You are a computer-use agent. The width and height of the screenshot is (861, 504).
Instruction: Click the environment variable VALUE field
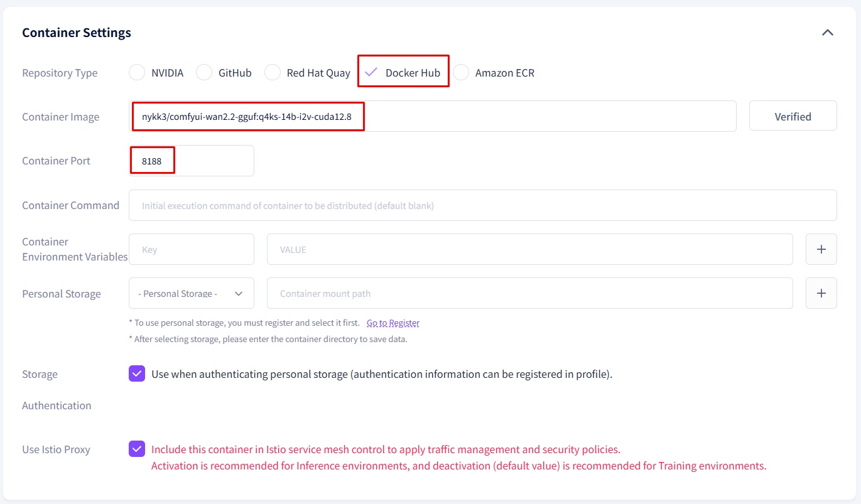coord(529,250)
